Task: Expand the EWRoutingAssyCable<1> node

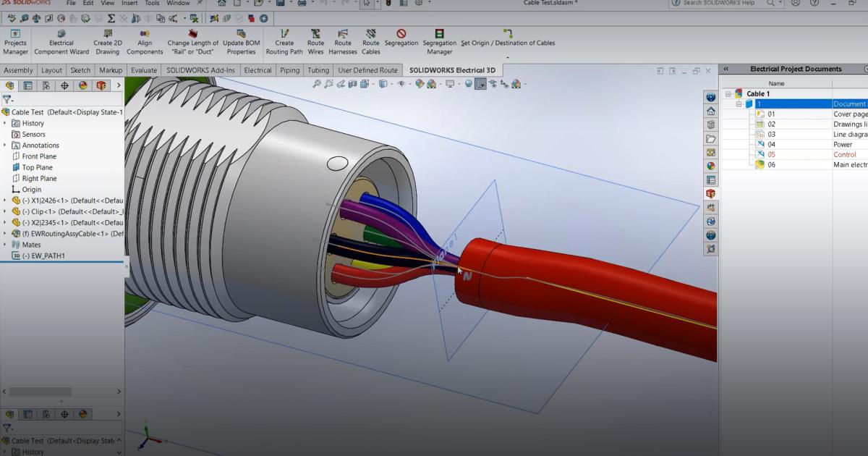Action: click(5, 234)
